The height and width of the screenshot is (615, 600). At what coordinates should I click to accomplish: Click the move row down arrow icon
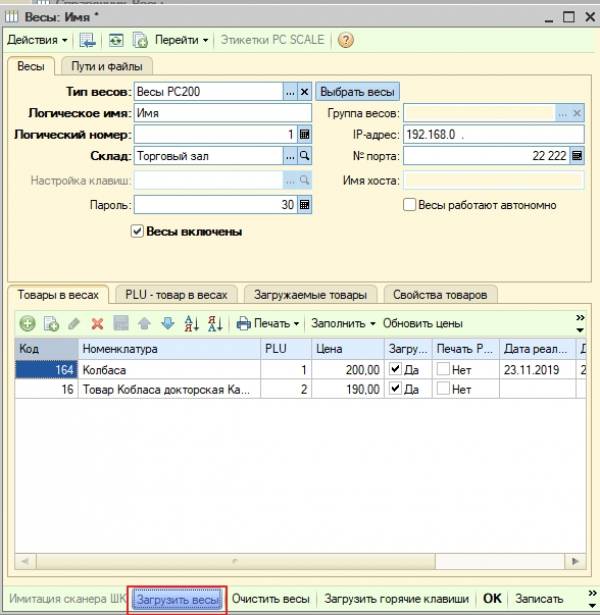pos(167,323)
